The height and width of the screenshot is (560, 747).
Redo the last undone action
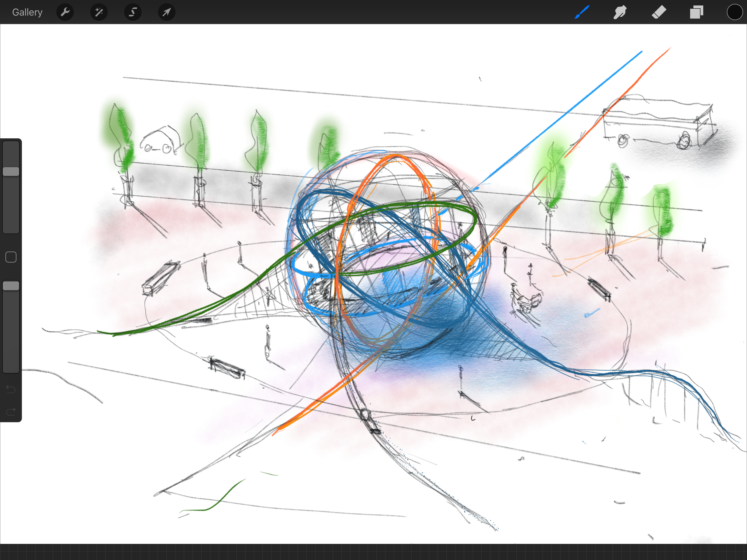point(11,411)
